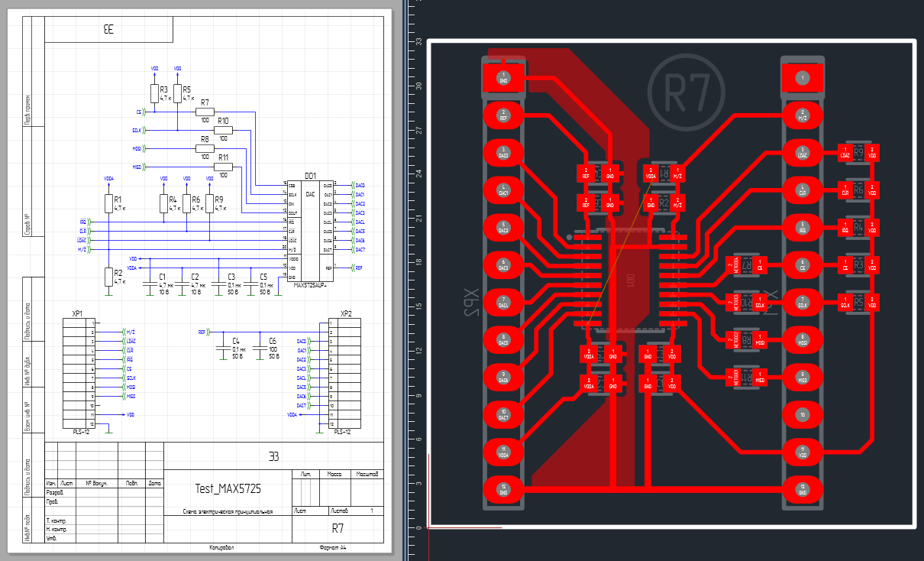Select resistor R3 in the schematic
The image size is (924, 561).
[154, 93]
